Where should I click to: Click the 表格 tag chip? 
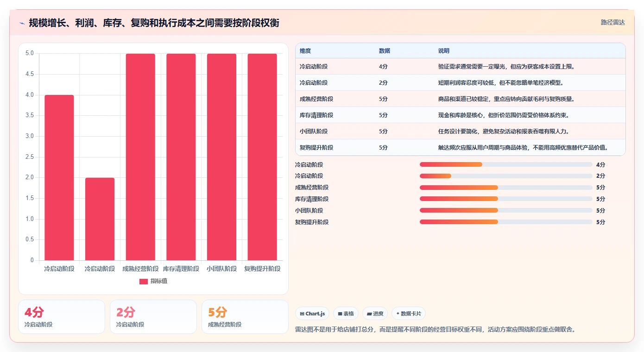click(x=346, y=314)
